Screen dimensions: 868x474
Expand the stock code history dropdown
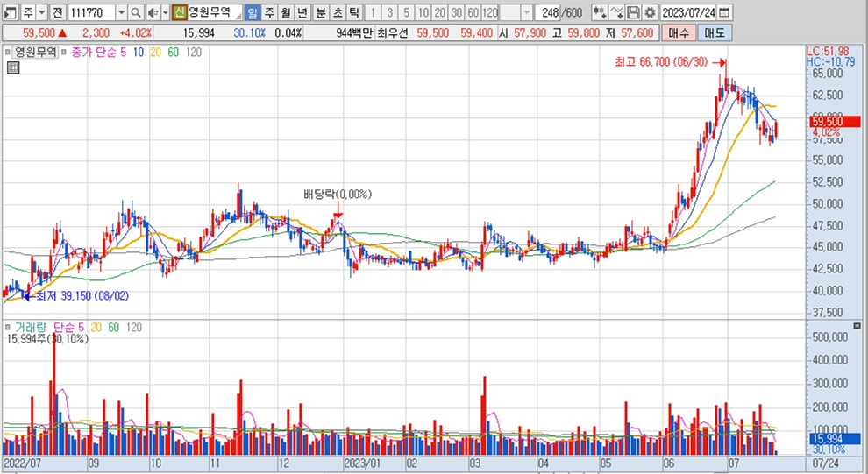point(121,13)
